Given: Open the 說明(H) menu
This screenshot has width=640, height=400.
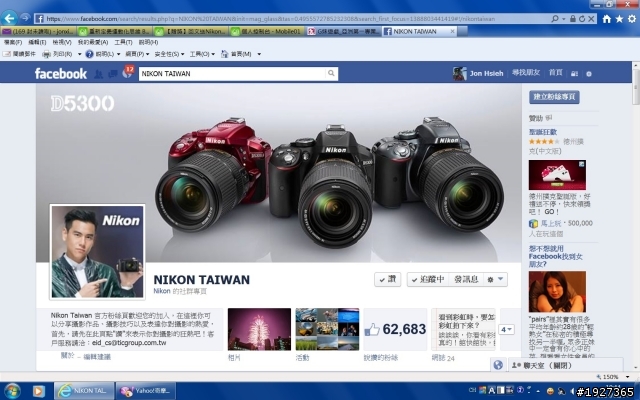Looking at the screenshot, I should click(x=148, y=42).
